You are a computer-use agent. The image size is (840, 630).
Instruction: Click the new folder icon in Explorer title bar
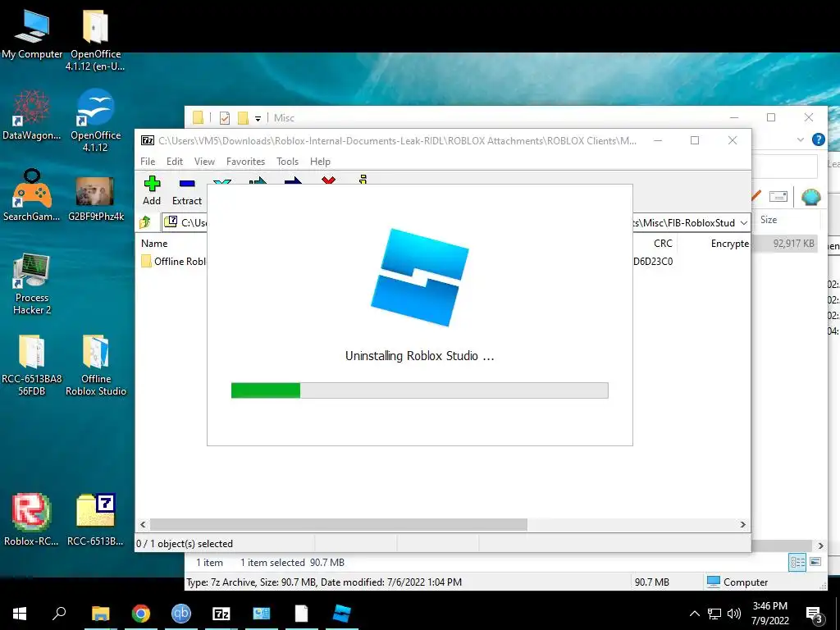pyautogui.click(x=243, y=118)
